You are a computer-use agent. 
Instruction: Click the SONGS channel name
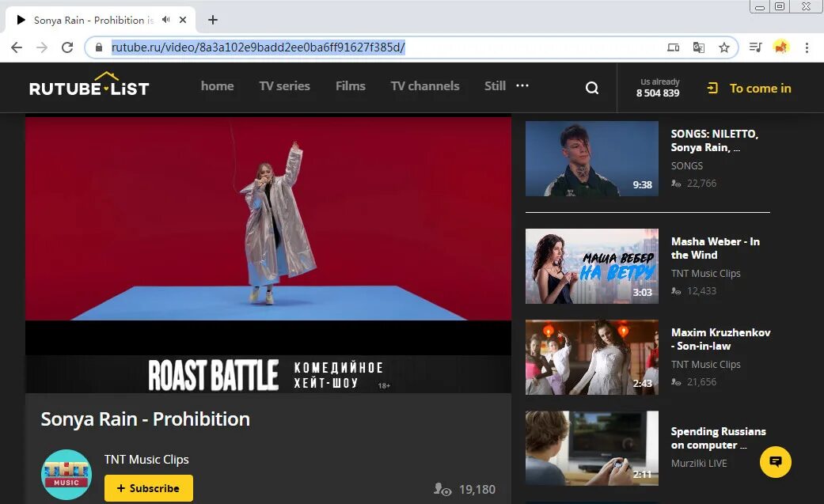click(687, 165)
